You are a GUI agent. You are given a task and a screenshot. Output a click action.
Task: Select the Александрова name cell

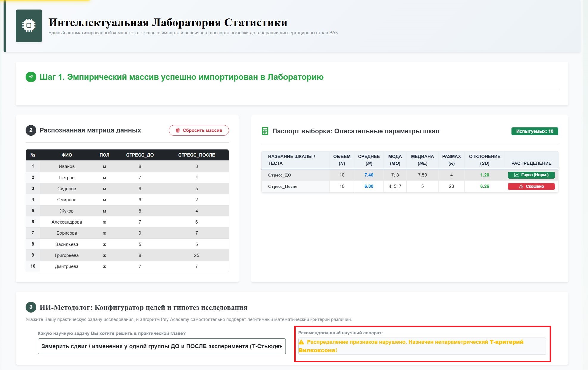67,222
